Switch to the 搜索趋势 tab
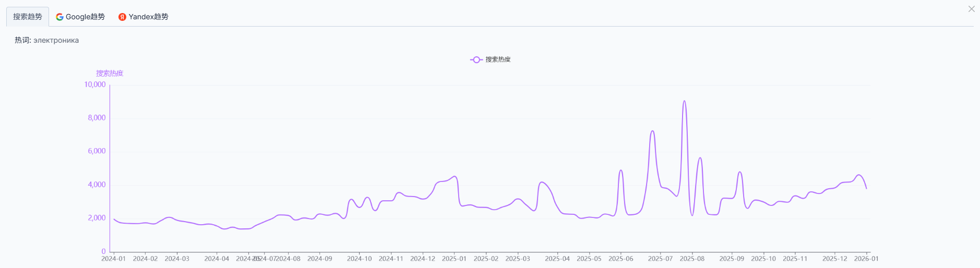Image resolution: width=980 pixels, height=268 pixels. click(28, 17)
